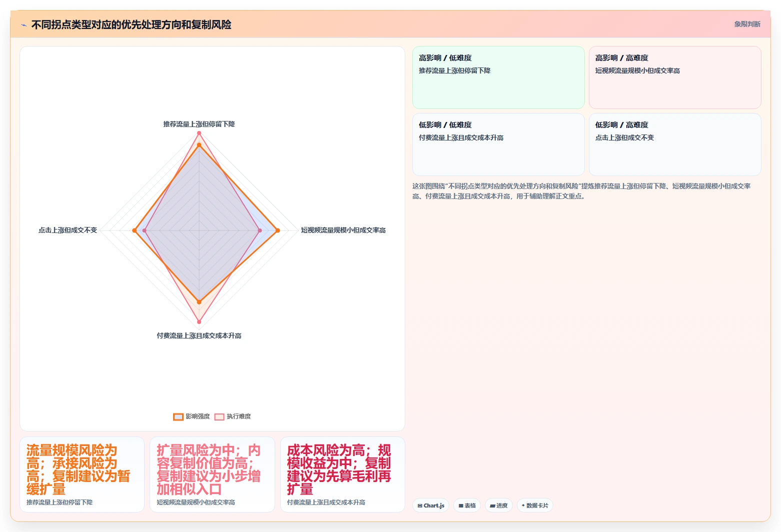Click caption 推荐流量上涨但停留下降 under orange card

[x=60, y=502]
